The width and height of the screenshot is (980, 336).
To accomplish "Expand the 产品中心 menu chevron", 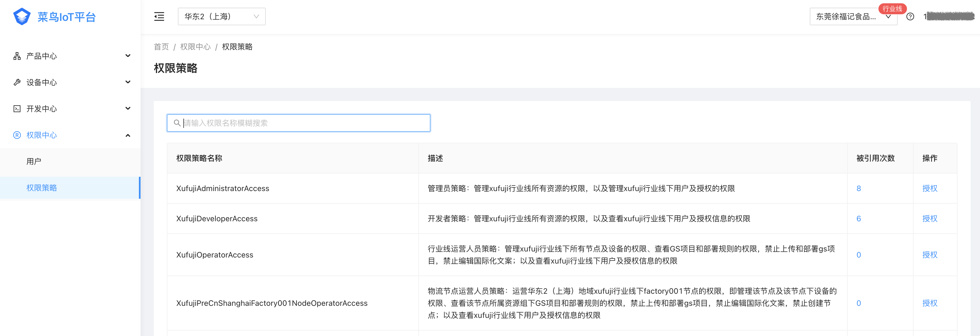I will click(x=128, y=56).
